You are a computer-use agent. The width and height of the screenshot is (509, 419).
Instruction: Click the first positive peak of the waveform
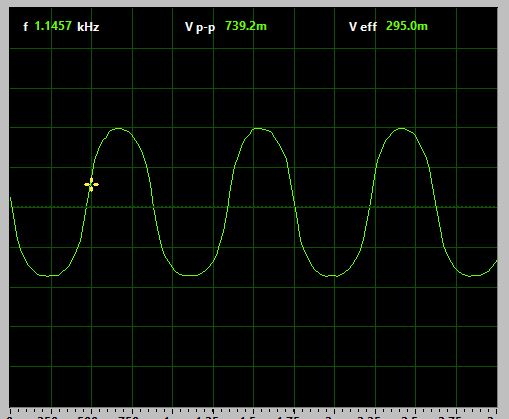118,128
